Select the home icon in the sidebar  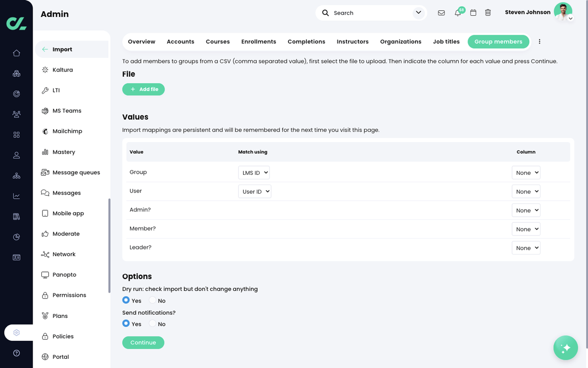(16, 53)
